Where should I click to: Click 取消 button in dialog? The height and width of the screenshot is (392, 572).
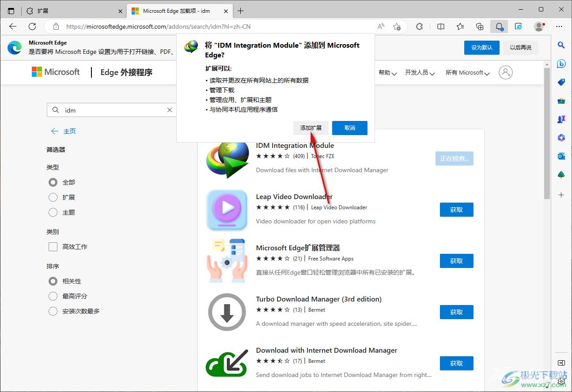(350, 128)
